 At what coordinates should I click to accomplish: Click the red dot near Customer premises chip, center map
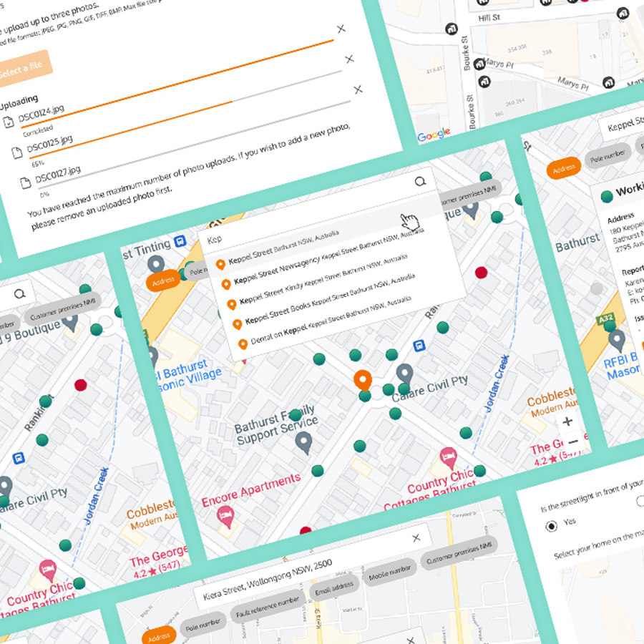point(481,273)
